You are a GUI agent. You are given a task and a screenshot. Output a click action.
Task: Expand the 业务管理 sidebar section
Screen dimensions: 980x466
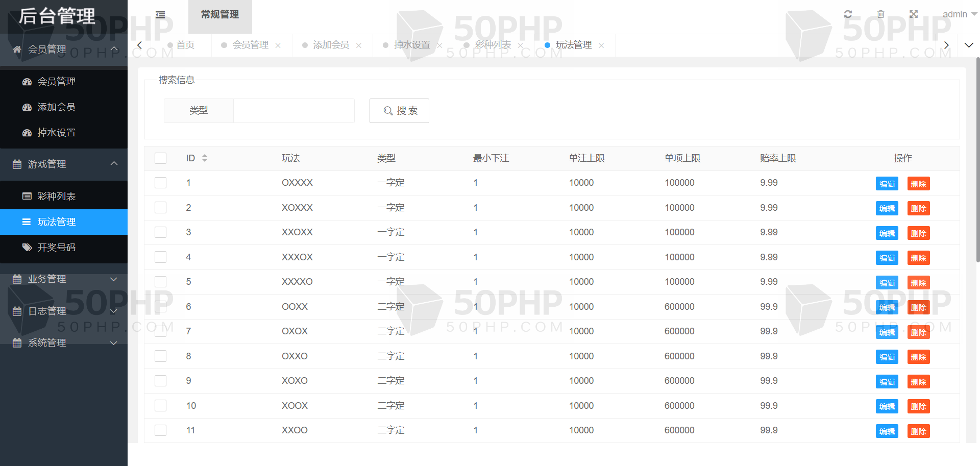click(64, 279)
